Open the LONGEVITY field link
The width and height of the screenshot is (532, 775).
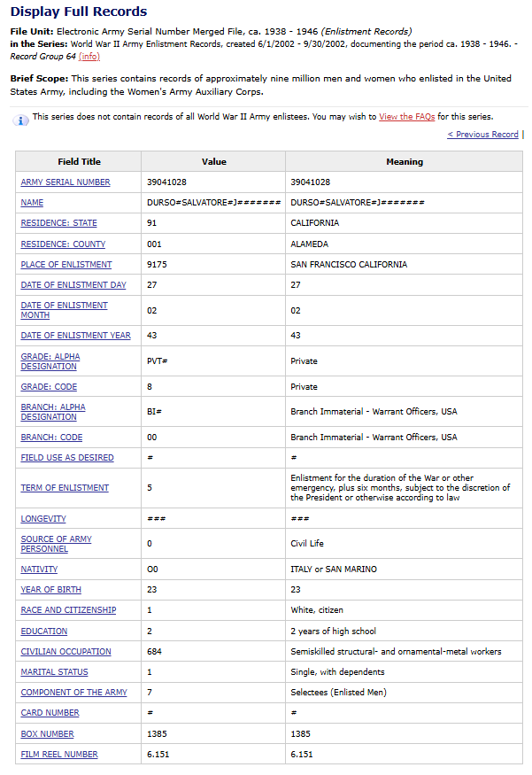point(43,519)
